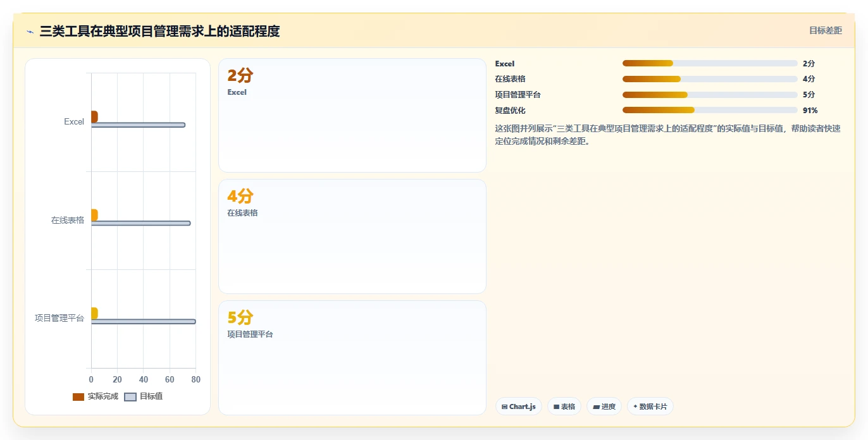Select the 表格 tag chip

click(x=564, y=406)
